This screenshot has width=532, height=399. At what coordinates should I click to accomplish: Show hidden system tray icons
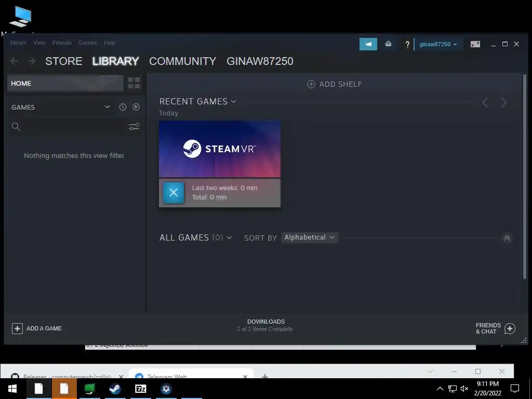click(x=440, y=389)
